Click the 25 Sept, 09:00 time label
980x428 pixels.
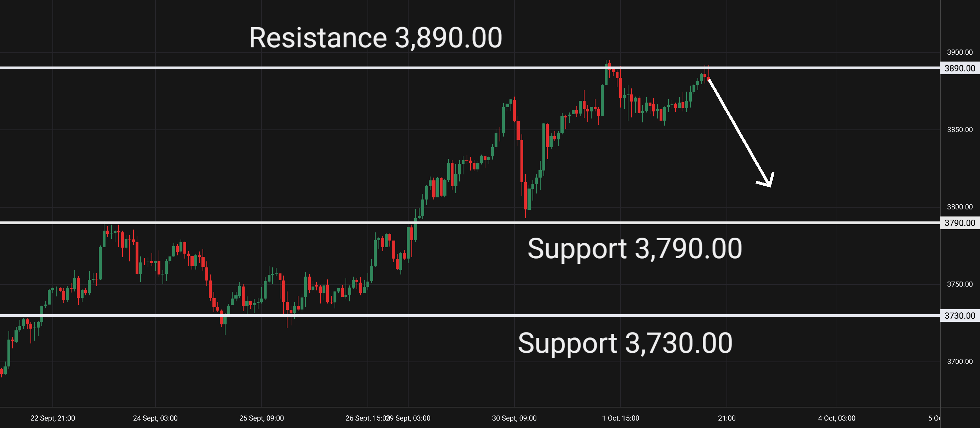[261, 418]
